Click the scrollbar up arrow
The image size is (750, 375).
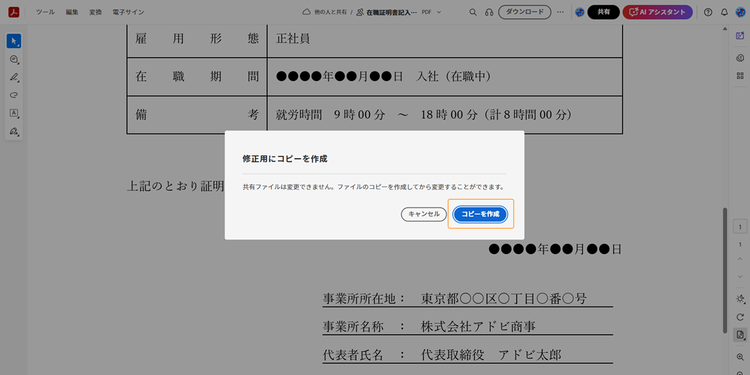click(x=725, y=30)
